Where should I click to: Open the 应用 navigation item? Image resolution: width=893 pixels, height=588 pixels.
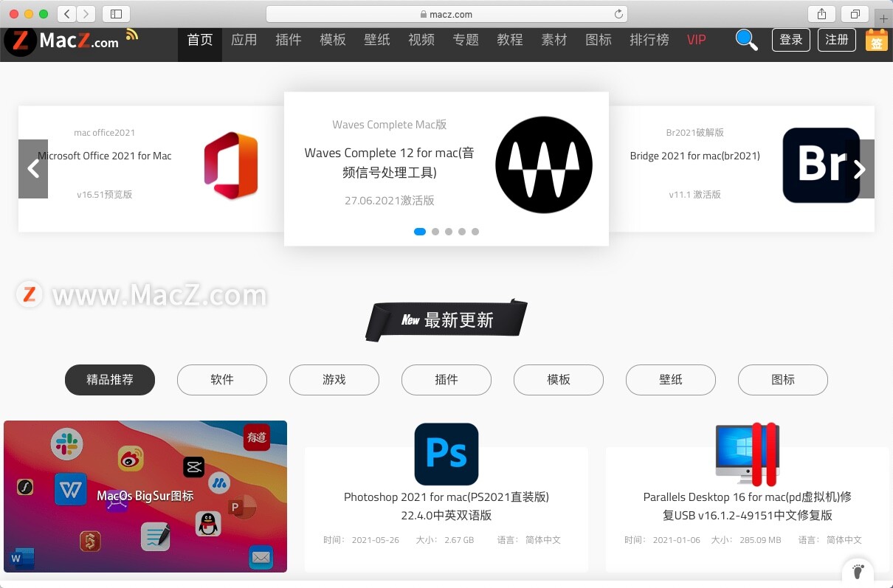[244, 40]
